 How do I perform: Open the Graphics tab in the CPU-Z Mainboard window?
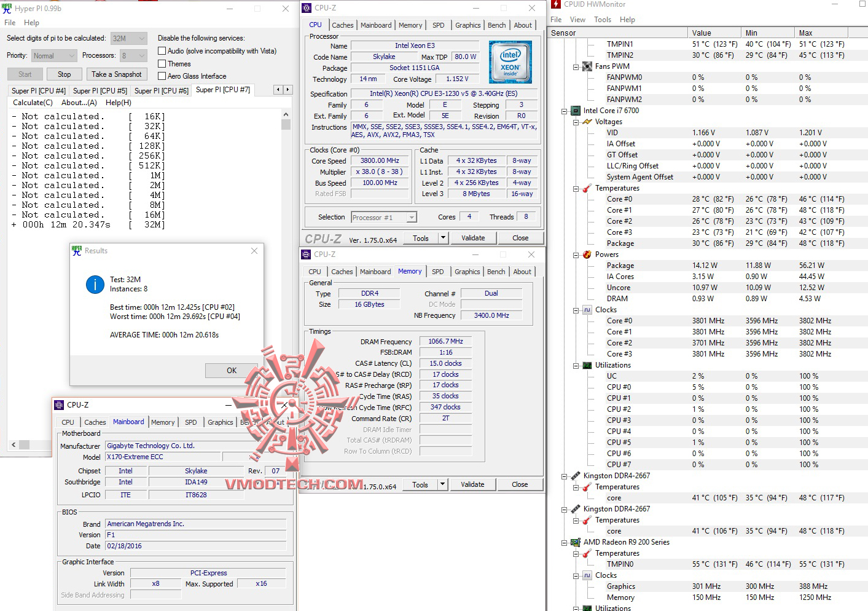pos(221,422)
